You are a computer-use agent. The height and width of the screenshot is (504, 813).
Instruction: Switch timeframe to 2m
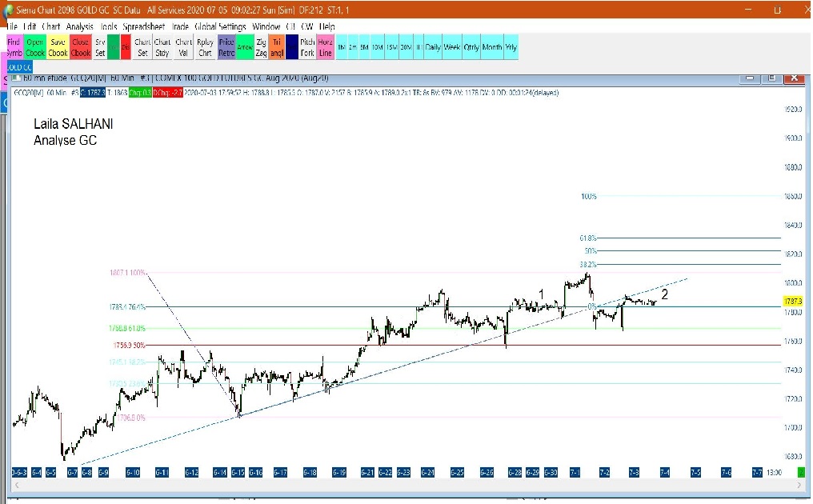point(353,47)
